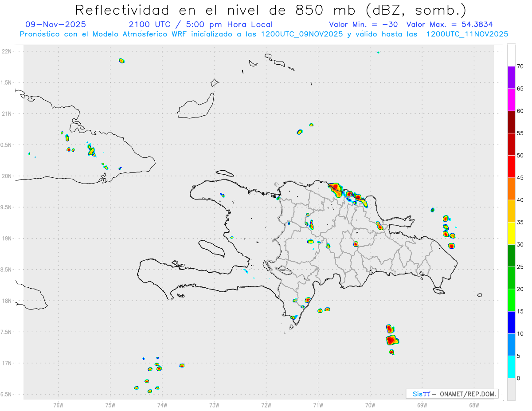This screenshot has height=411, width=532.
Task: Select the bright red 45–50 dBZ colorbar segment
Action: [x=511, y=167]
